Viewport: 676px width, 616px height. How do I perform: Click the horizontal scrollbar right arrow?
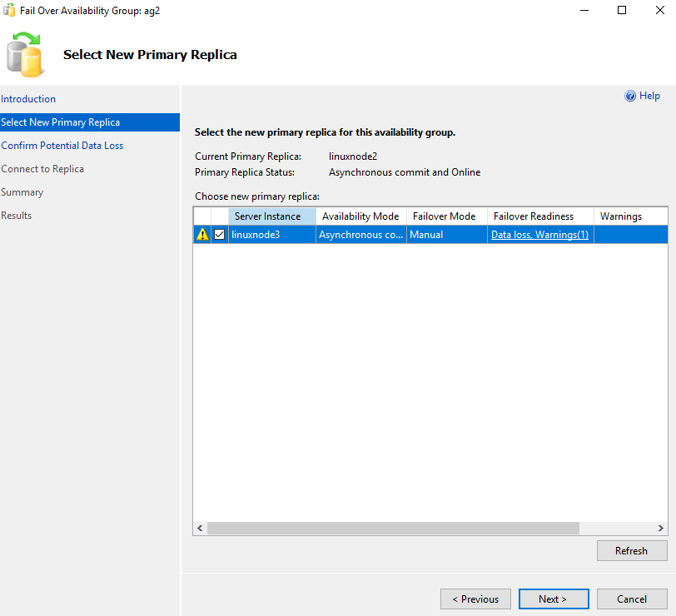(661, 528)
